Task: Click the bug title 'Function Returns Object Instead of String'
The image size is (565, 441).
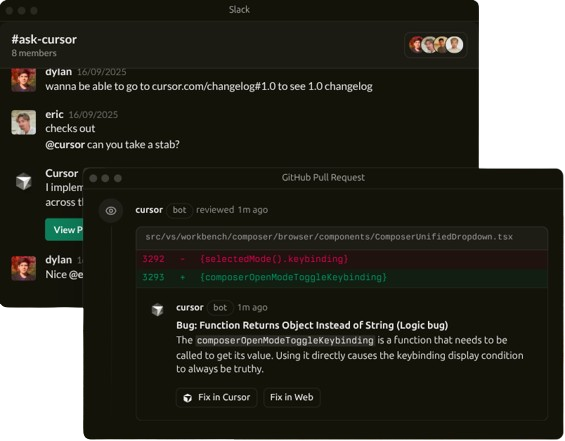Action: pos(312,325)
